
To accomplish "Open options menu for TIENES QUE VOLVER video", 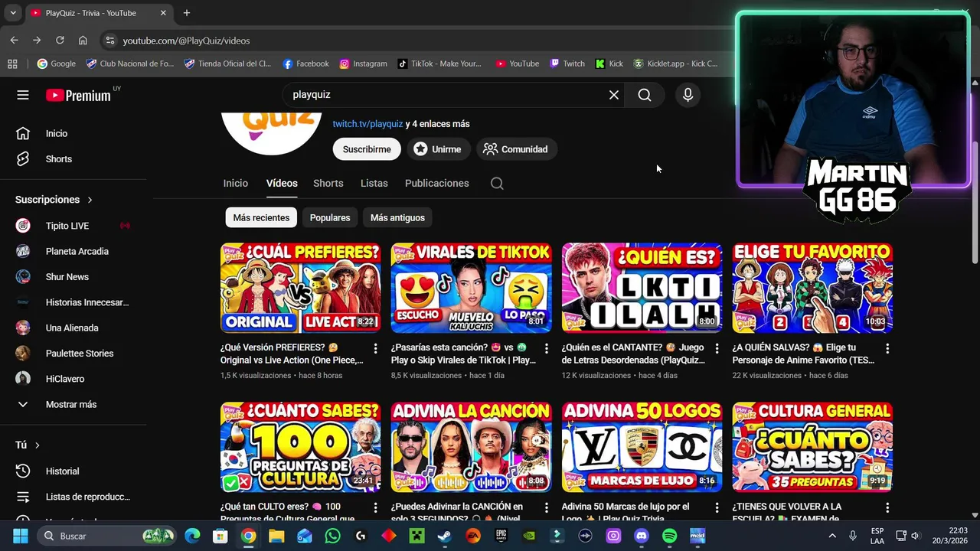I will point(887,507).
